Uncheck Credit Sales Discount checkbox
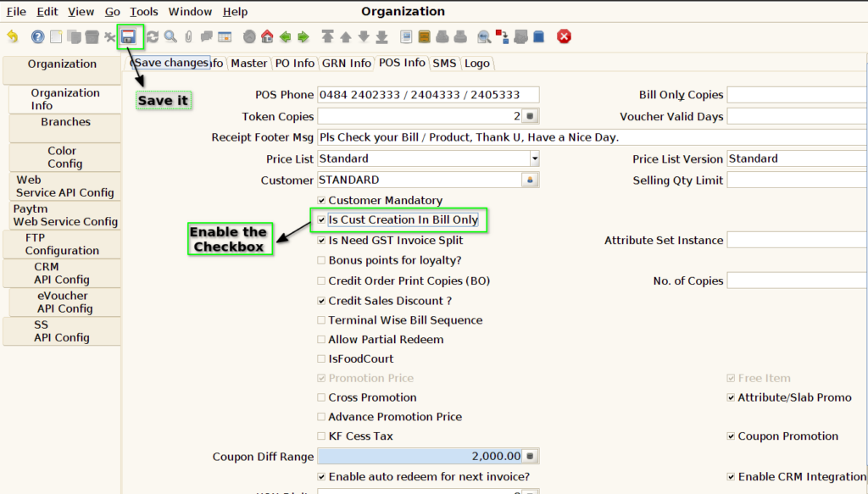This screenshot has height=494, width=868. [x=321, y=301]
